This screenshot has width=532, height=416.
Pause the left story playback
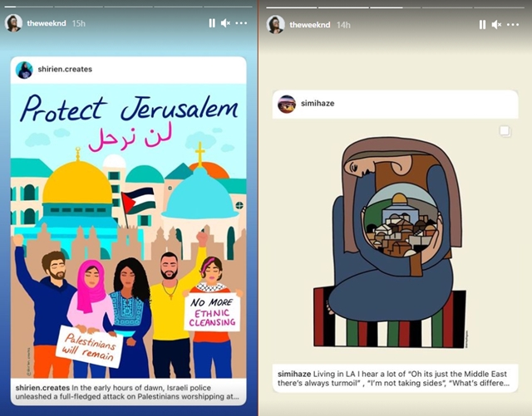point(212,23)
